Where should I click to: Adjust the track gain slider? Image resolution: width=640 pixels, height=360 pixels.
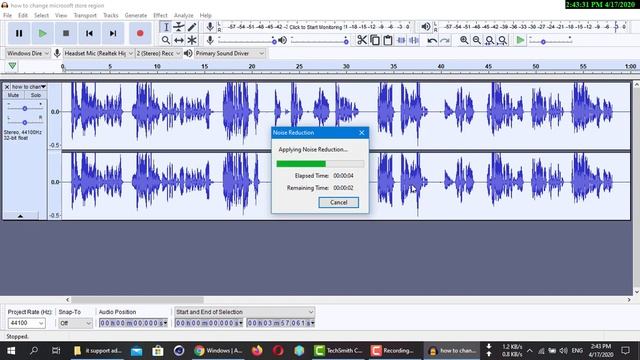coord(24,108)
